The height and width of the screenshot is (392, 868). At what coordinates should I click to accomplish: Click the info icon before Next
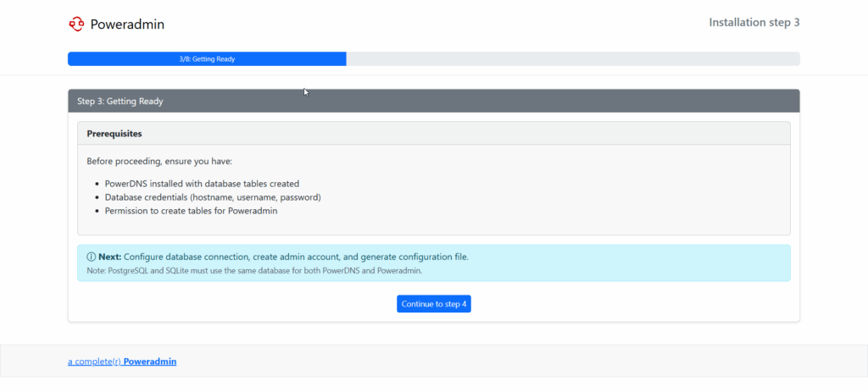92,257
